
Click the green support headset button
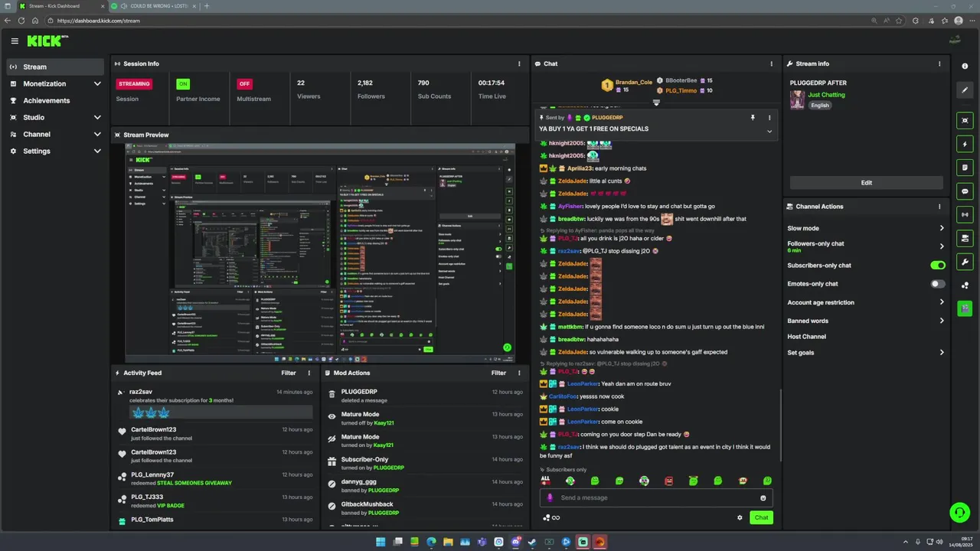point(959,513)
